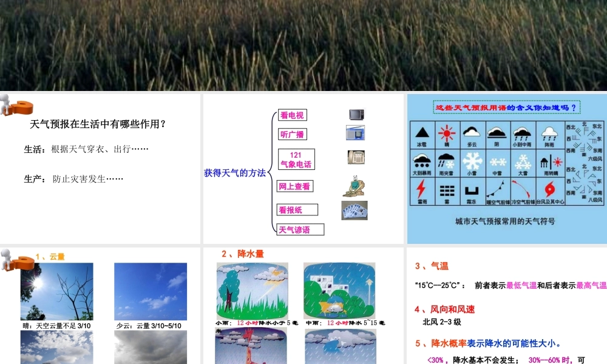Click the 北风 2-3 级 text
The width and height of the screenshot is (607, 364).
[442, 322]
